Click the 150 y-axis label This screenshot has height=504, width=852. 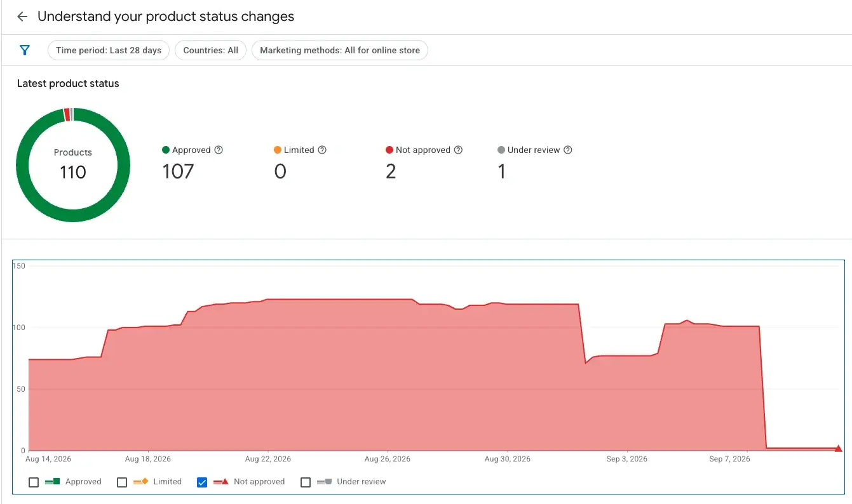click(19, 266)
